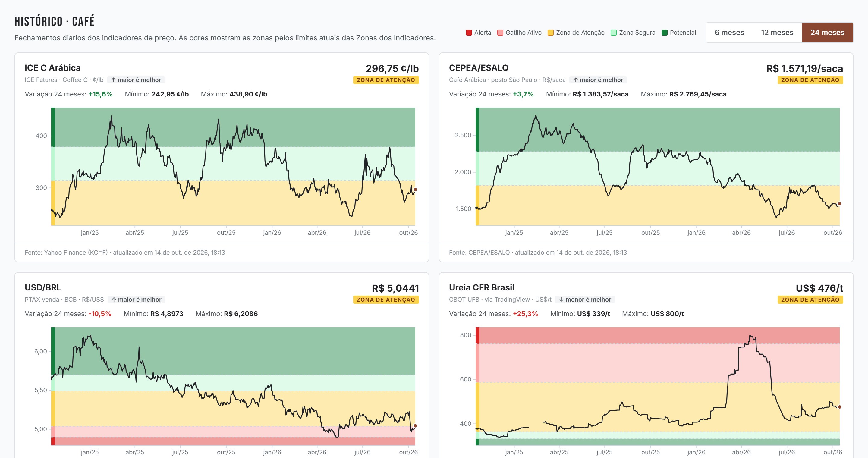868x458 pixels.
Task: Click the Histórico · Café page heading
Action: pos(54,22)
